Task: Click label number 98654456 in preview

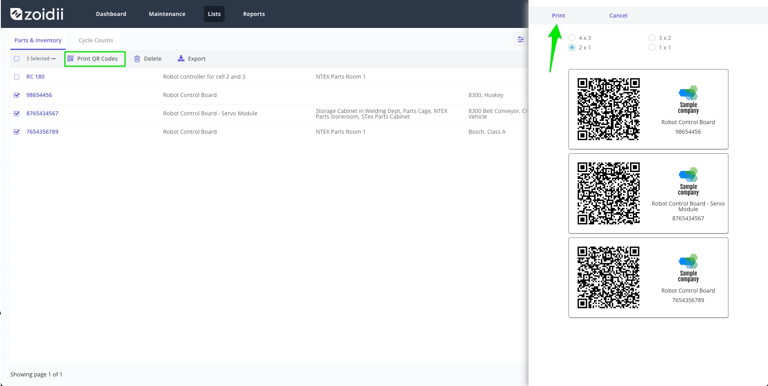Action: 688,132
